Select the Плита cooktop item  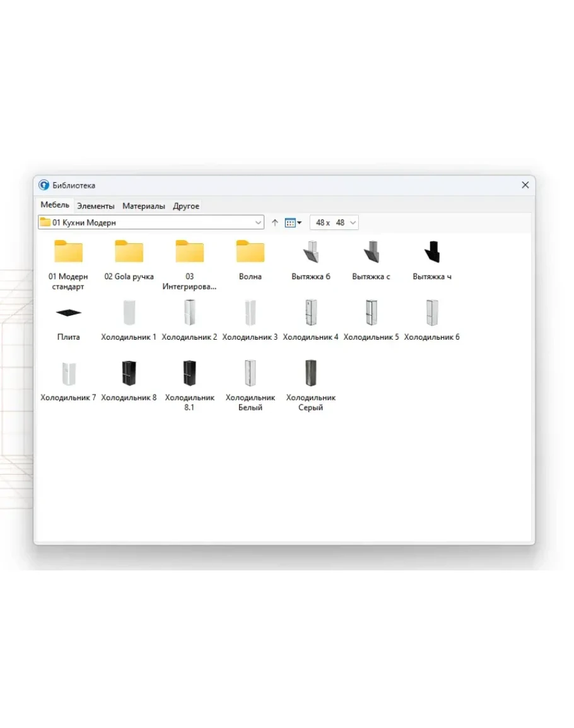pyautogui.click(x=68, y=313)
